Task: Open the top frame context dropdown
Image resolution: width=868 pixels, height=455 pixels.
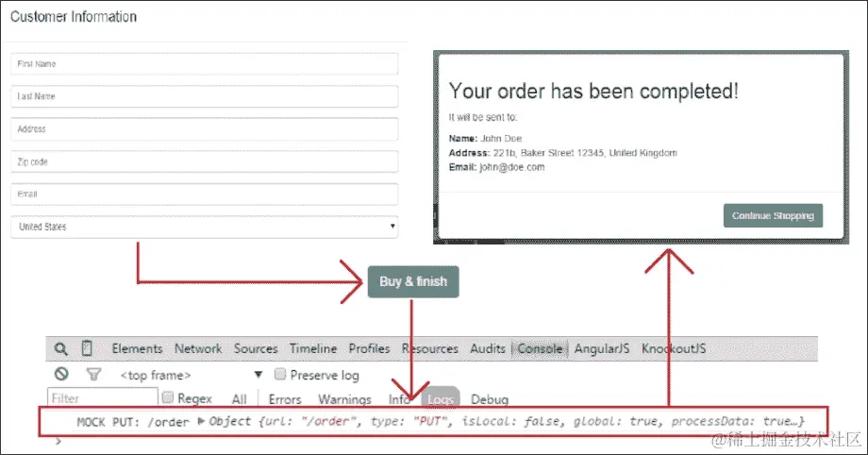Action: coord(191,375)
